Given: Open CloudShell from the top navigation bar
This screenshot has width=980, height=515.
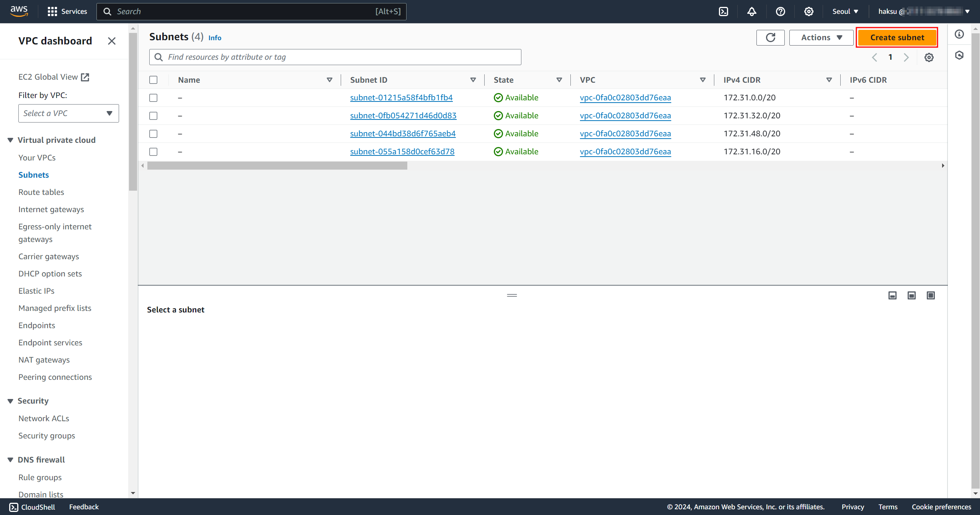Looking at the screenshot, I should [723, 11].
